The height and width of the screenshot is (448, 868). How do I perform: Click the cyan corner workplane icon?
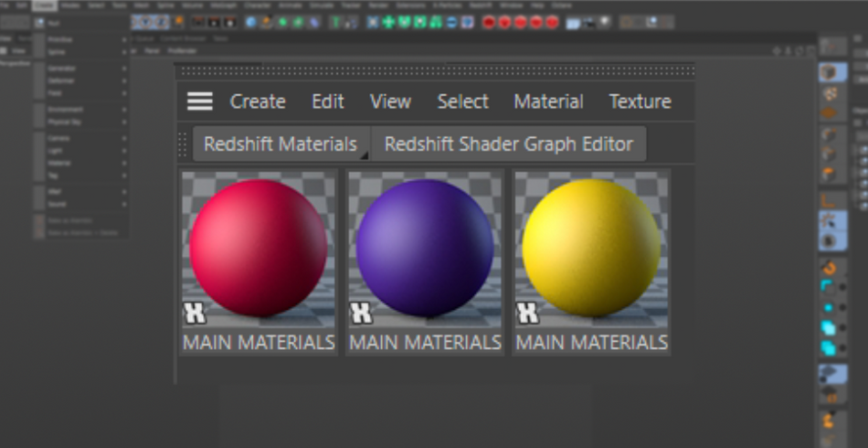tap(828, 287)
